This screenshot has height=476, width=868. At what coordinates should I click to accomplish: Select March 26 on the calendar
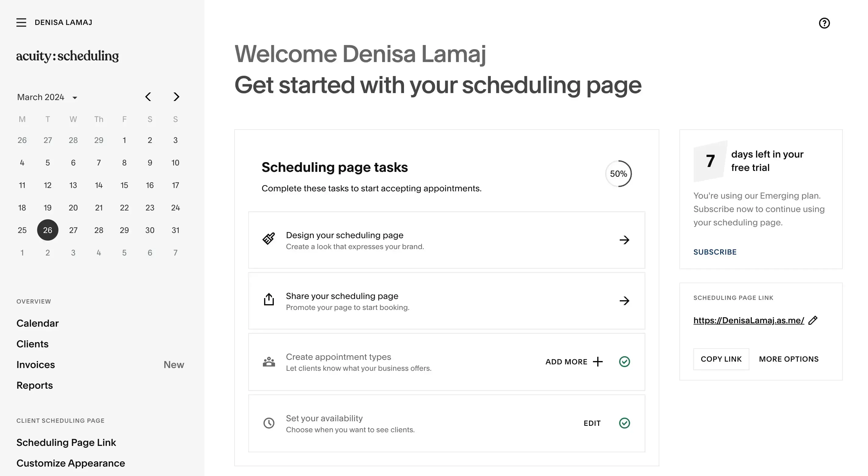(47, 230)
